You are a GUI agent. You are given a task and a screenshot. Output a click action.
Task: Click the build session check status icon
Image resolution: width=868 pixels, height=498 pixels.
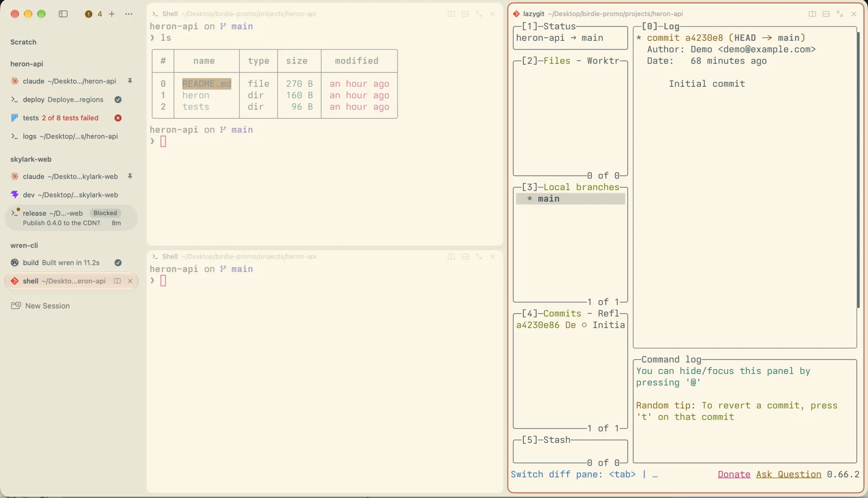[118, 263]
